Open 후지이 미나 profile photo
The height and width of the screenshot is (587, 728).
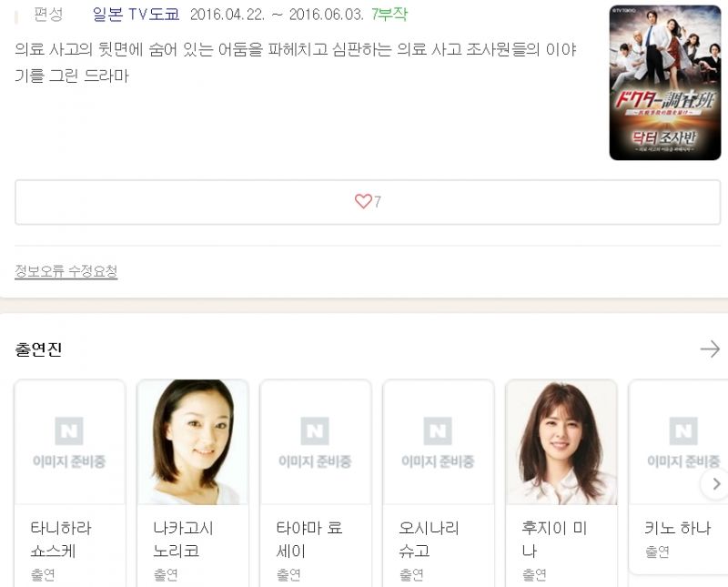[561, 442]
